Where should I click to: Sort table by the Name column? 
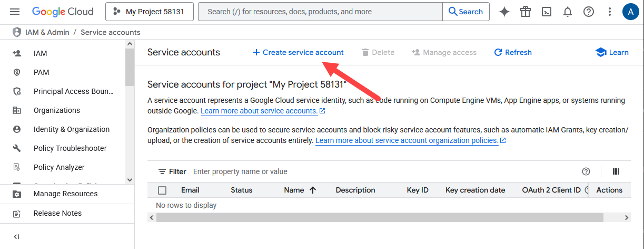[294, 190]
